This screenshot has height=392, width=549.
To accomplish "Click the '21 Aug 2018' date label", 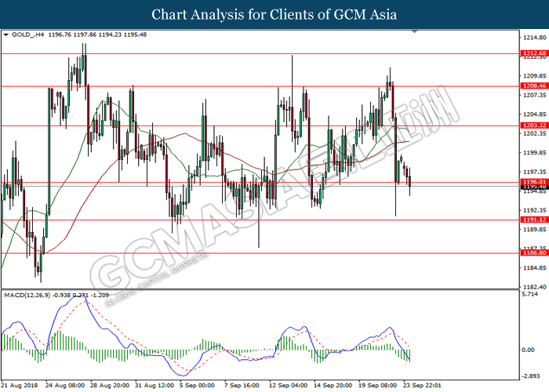I will coord(20,386).
